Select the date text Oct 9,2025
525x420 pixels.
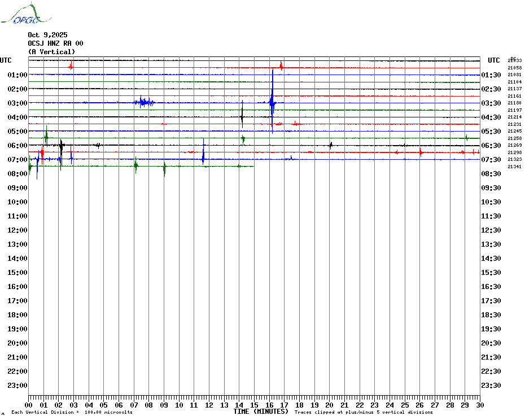47,35
